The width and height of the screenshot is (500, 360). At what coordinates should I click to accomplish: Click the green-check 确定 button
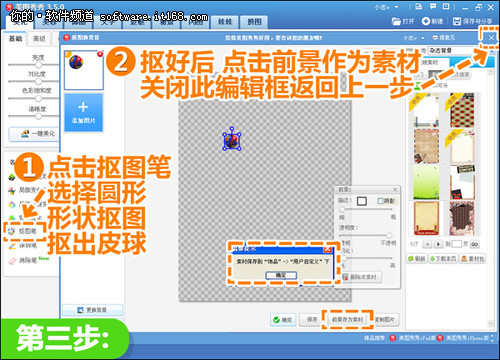point(283,319)
